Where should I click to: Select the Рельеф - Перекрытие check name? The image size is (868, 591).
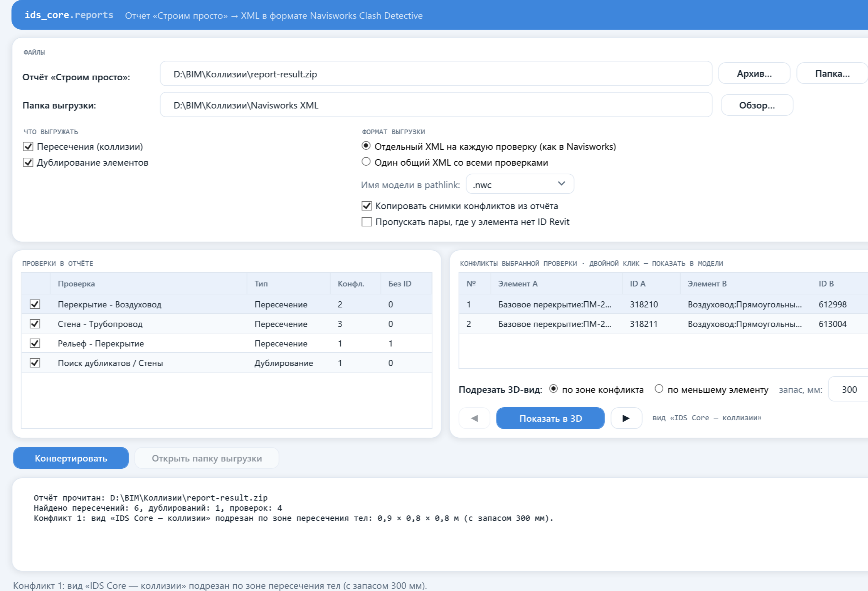tap(101, 343)
